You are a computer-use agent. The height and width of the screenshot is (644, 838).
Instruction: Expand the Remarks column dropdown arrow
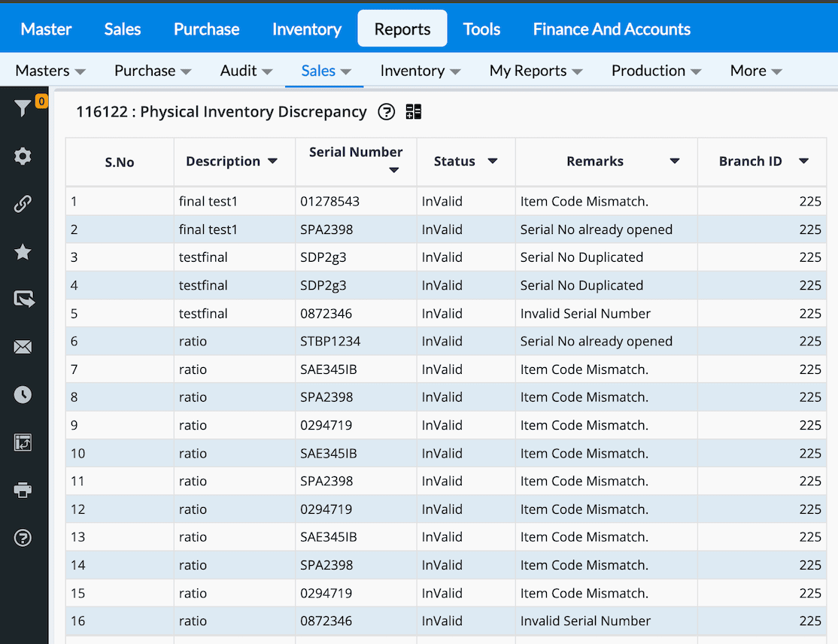(675, 161)
